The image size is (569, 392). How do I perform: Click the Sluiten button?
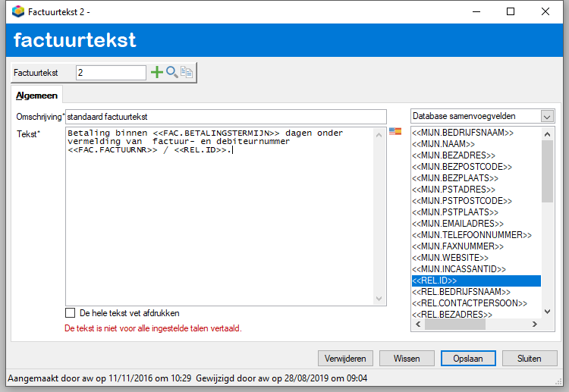coord(530,359)
